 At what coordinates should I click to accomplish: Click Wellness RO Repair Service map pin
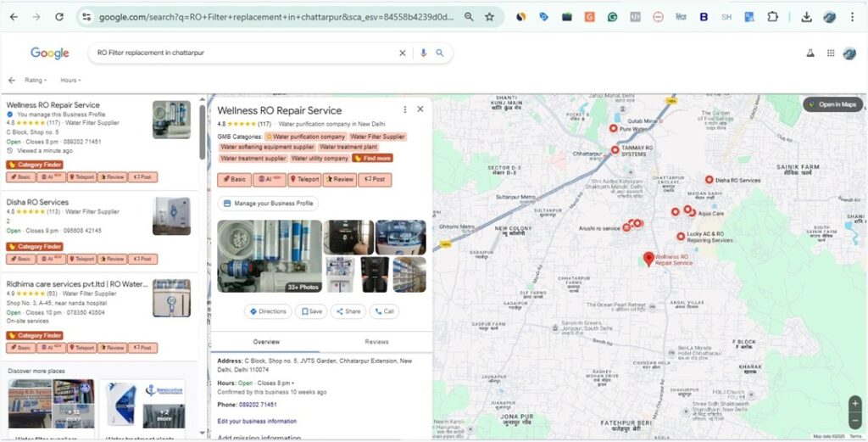(648, 259)
